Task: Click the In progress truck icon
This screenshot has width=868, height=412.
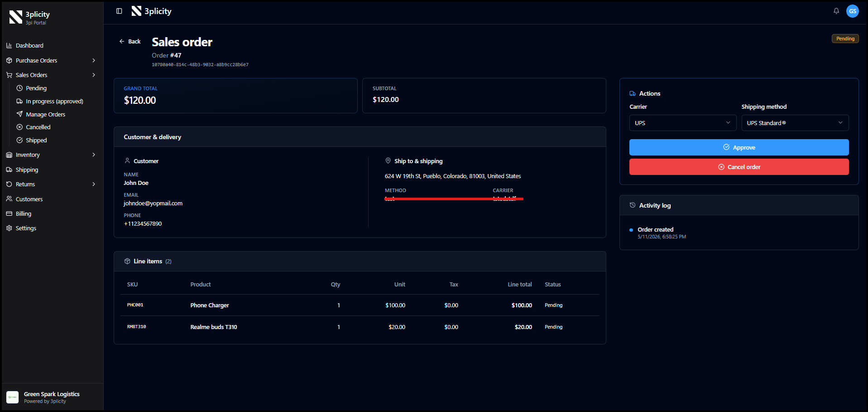Action: 19,102
